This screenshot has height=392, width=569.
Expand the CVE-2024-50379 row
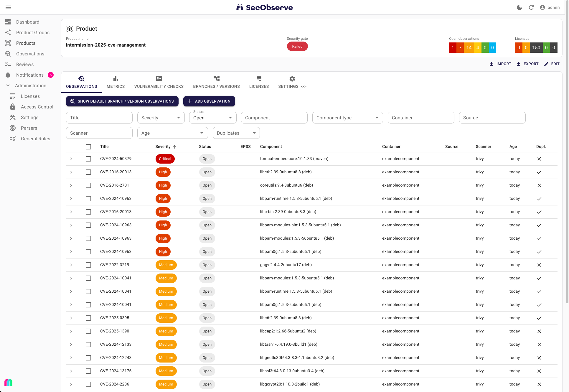pyautogui.click(x=71, y=159)
